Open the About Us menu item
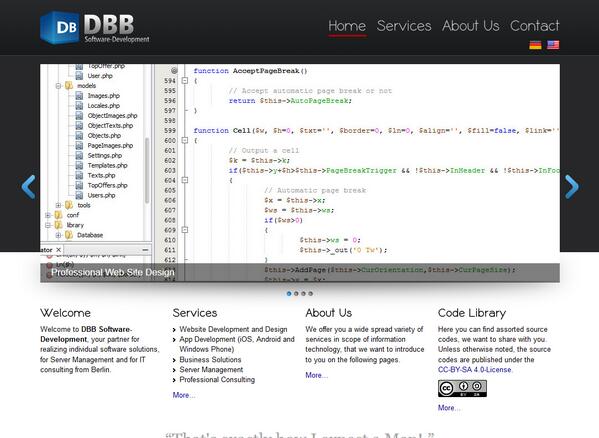This screenshot has height=438, width=599. click(x=471, y=26)
